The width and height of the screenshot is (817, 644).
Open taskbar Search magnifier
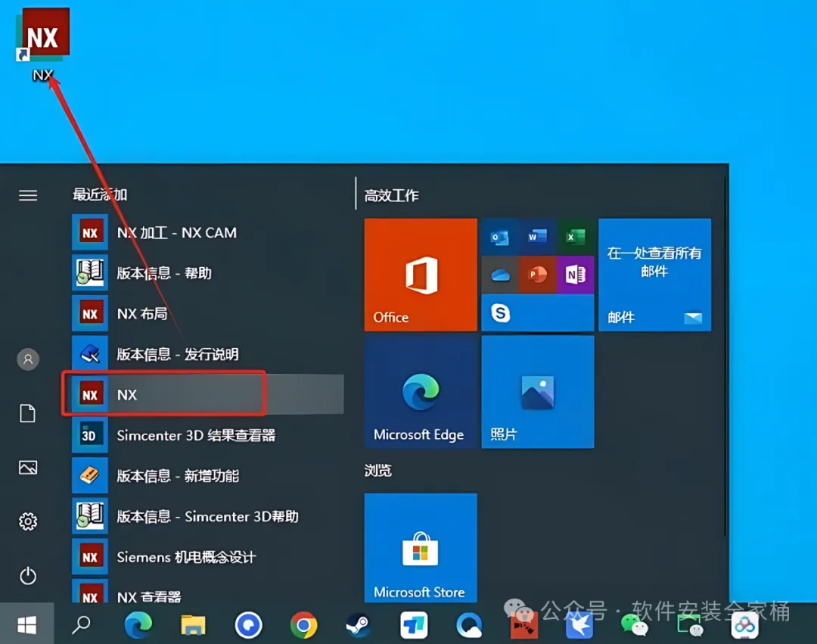(x=81, y=624)
